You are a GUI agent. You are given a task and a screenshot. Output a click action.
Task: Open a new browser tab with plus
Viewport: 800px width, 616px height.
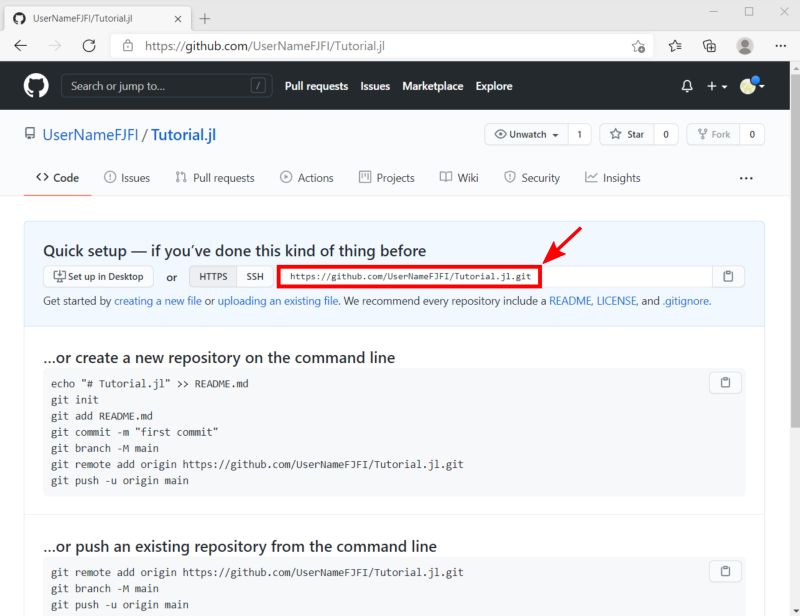(205, 19)
